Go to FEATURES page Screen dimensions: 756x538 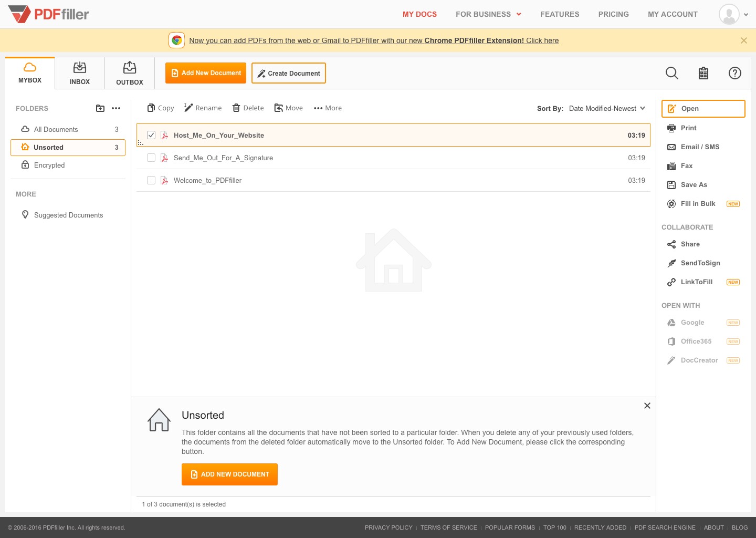coord(560,14)
